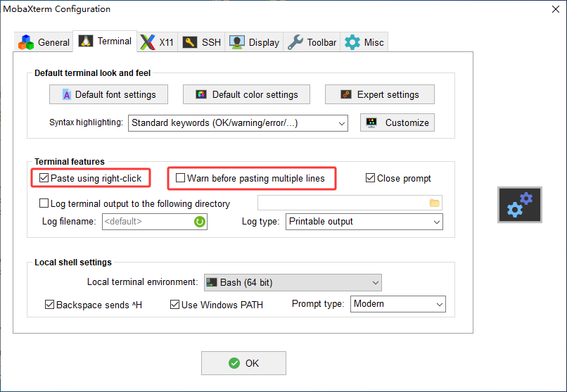Uncheck the Close prompt checkbox
The image size is (567, 392).
(x=370, y=178)
